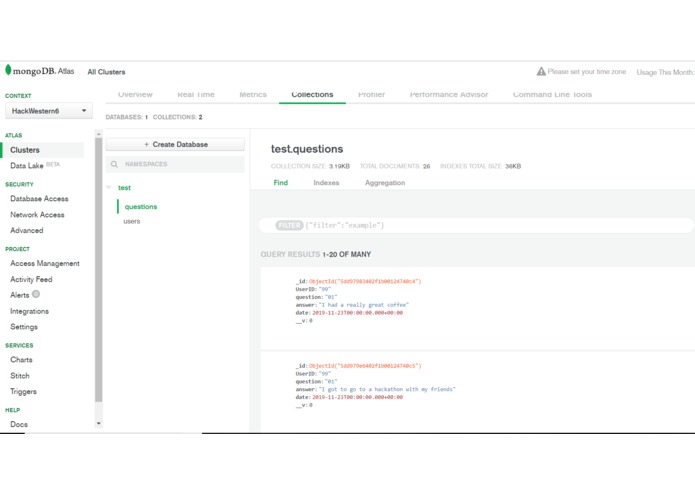695x494 pixels.
Task: Open Access Management in sidebar
Action: [45, 264]
